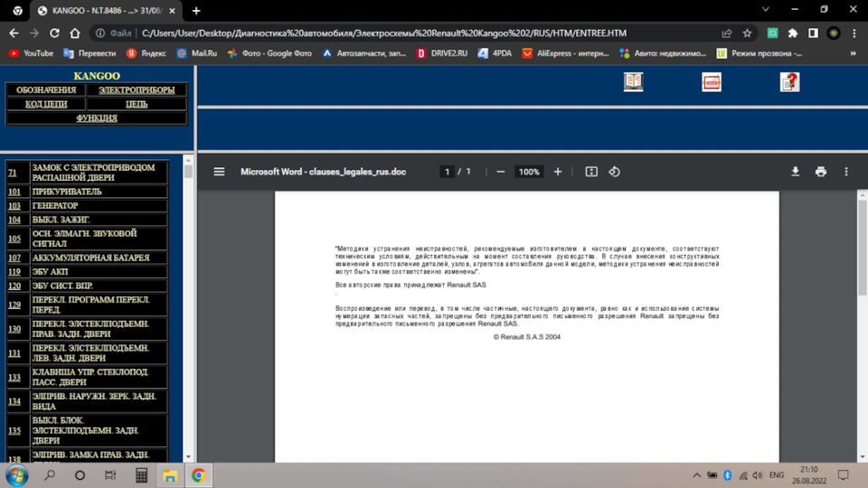The width and height of the screenshot is (868, 488).
Task: Open component 103 ГЕНЕРАТОР link
Action: point(14,206)
